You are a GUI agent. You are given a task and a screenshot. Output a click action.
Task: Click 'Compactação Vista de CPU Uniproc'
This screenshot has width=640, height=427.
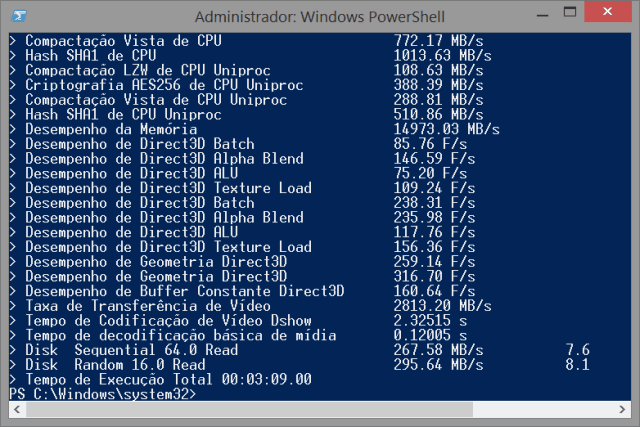click(156, 100)
